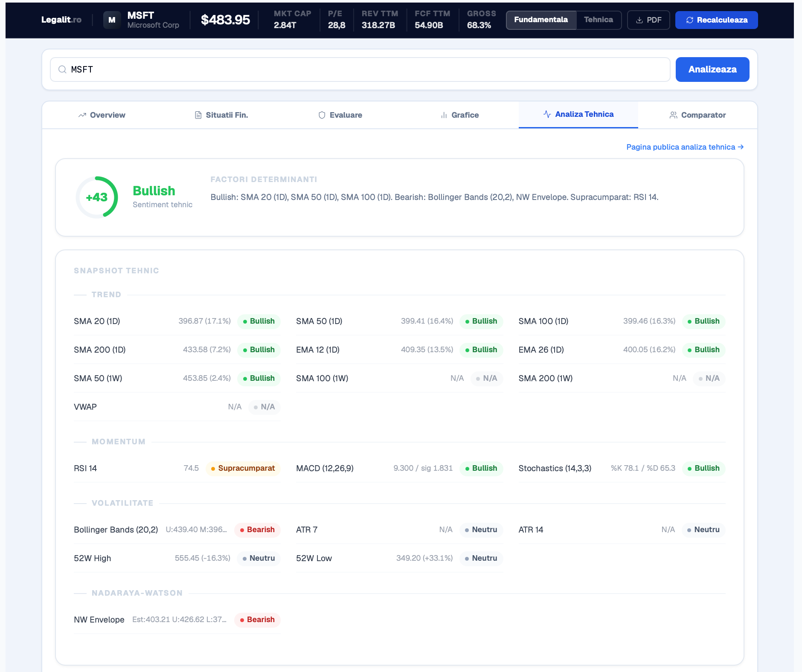Click the FCF TTM 54.90B metric
Viewport: 802px width, 672px height.
click(432, 20)
